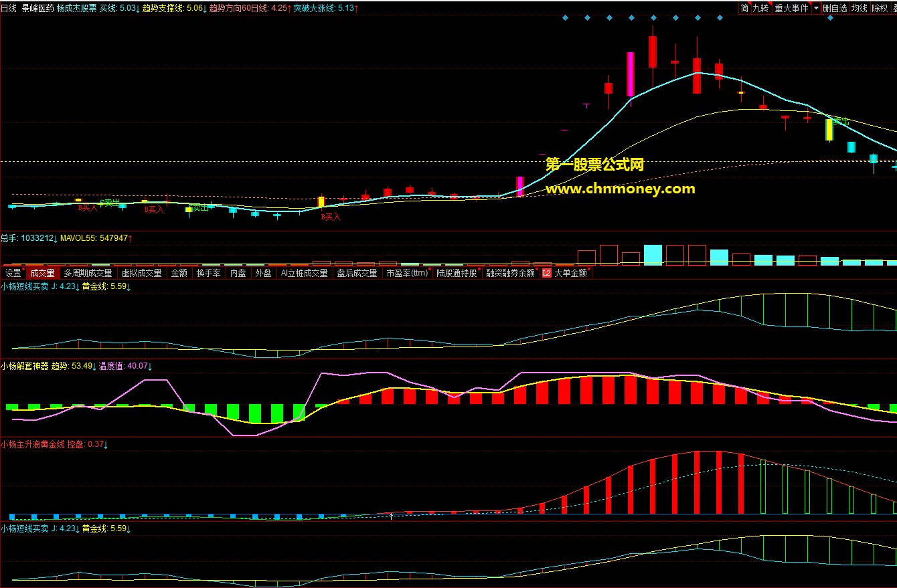Image resolution: width=897 pixels, height=588 pixels.
Task: Click the 突破大涨线: 5.13 value
Action: coord(325,8)
